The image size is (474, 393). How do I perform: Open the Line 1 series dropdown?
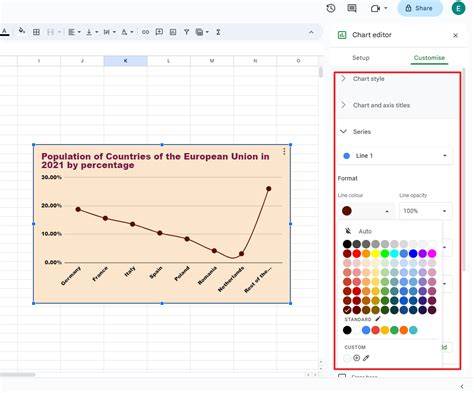[x=396, y=156]
